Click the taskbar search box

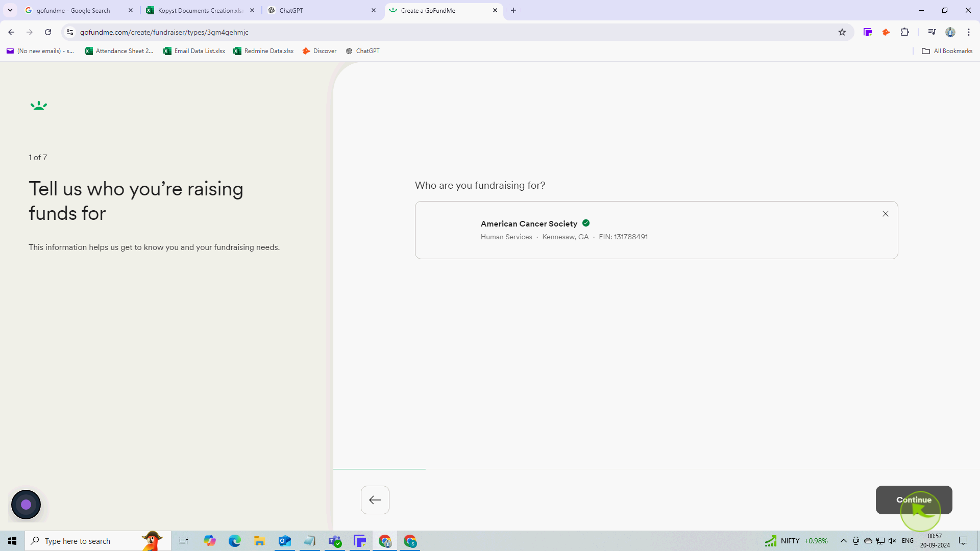click(x=98, y=541)
